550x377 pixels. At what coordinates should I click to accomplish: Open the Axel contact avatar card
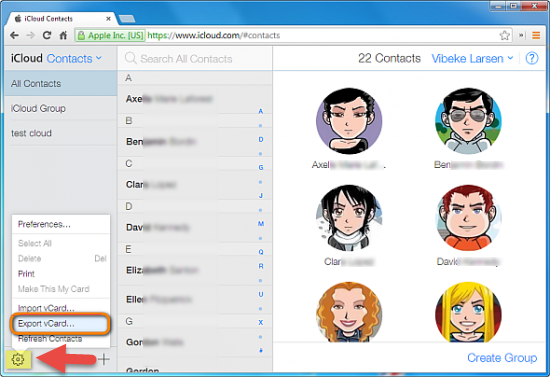click(x=349, y=121)
